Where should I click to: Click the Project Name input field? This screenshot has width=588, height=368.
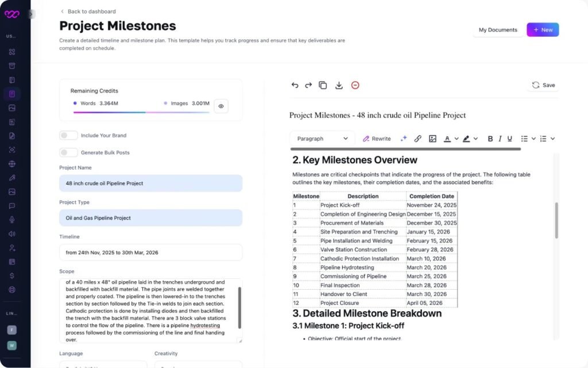tap(150, 183)
